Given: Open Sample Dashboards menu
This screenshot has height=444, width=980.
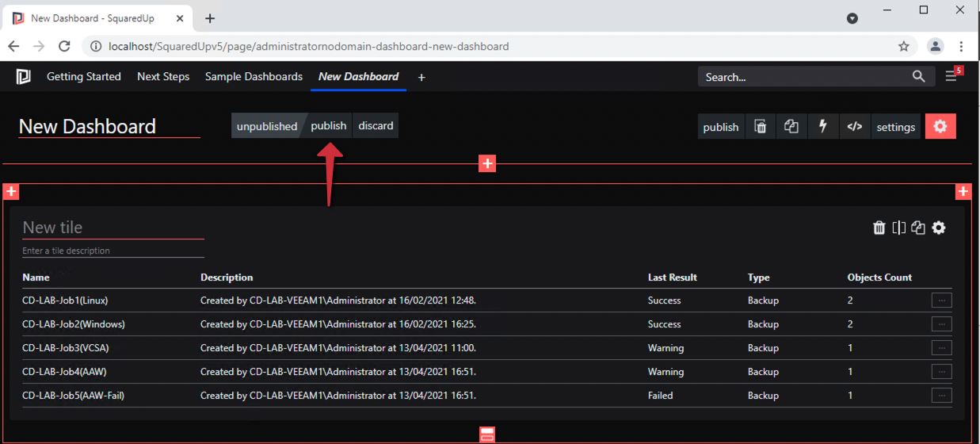Looking at the screenshot, I should [254, 77].
